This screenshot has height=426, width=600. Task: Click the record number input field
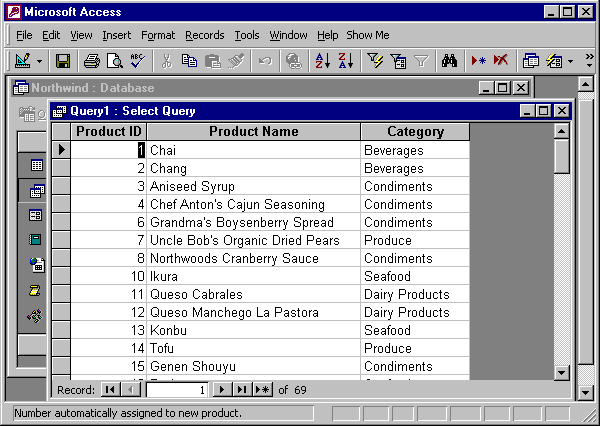coord(177,389)
